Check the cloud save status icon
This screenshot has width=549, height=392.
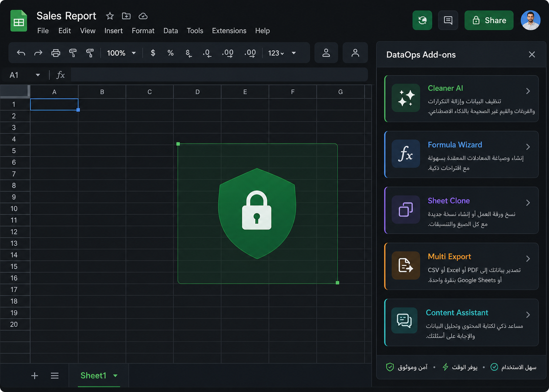143,16
